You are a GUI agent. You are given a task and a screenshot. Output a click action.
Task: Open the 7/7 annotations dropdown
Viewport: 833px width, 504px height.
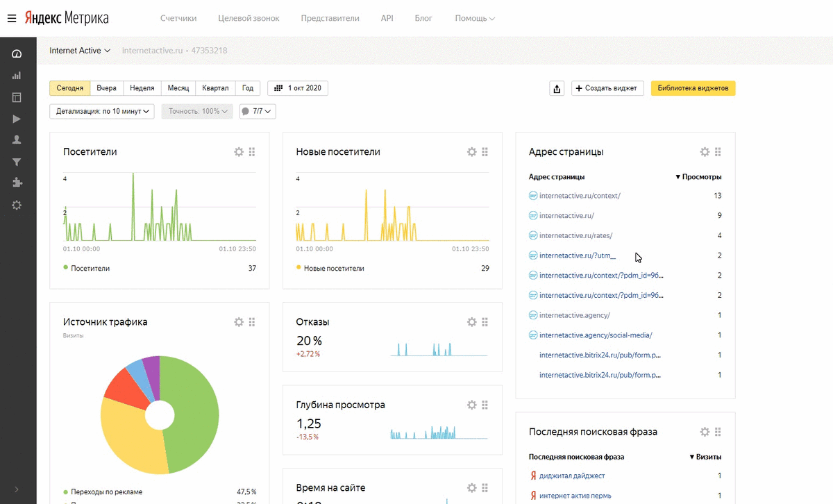tap(258, 111)
